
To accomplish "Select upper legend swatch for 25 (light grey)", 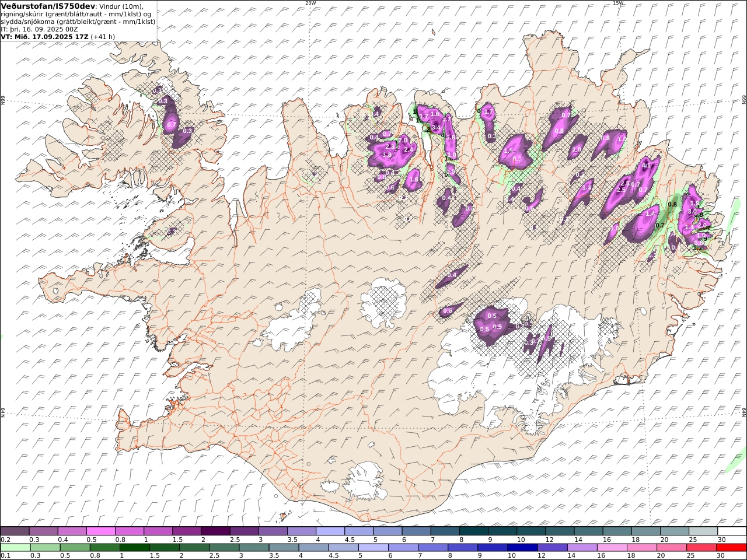I will (703, 531).
